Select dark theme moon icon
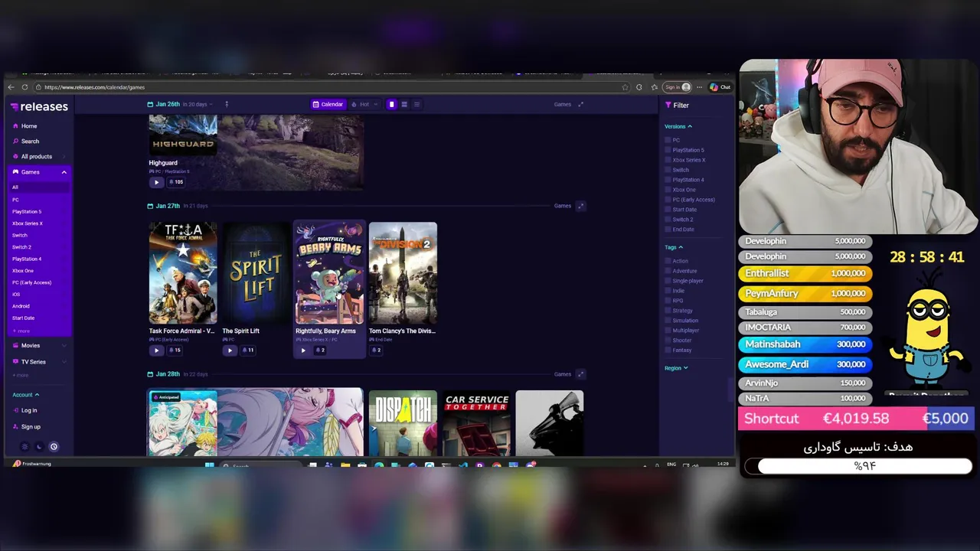This screenshot has height=551, width=980. tap(39, 447)
